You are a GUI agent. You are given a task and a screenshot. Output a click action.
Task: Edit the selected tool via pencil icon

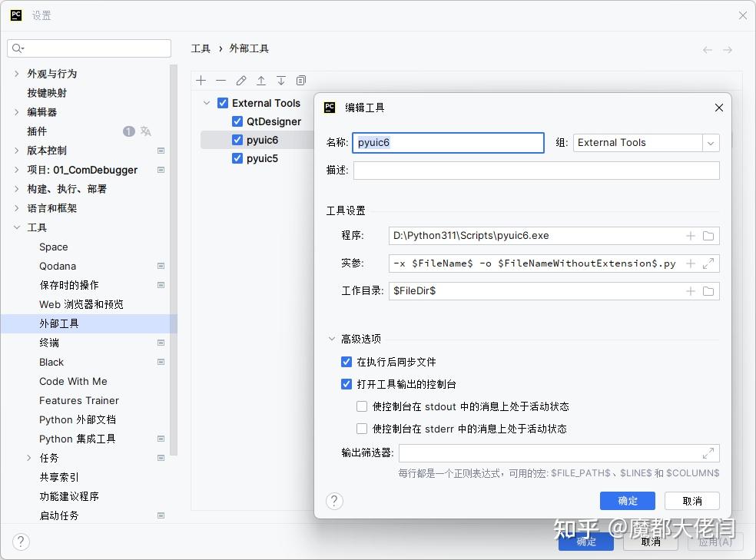point(242,80)
